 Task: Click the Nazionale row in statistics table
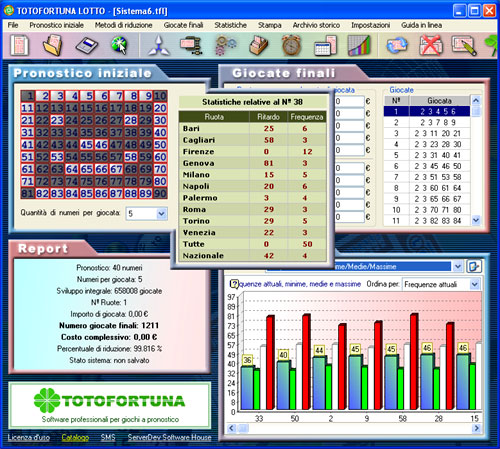[253, 256]
